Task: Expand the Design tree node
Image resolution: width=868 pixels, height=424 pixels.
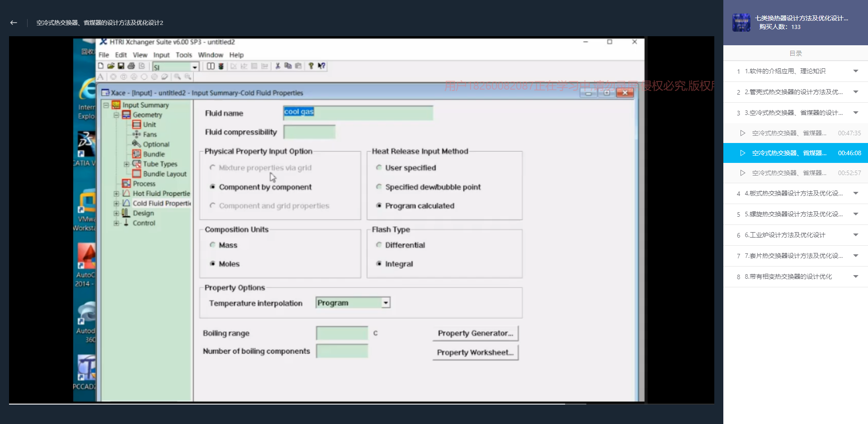Action: 116,213
